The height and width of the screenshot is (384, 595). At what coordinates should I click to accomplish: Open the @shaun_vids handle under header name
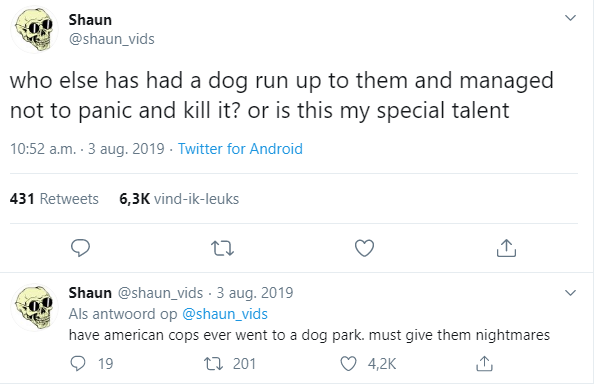(112, 39)
